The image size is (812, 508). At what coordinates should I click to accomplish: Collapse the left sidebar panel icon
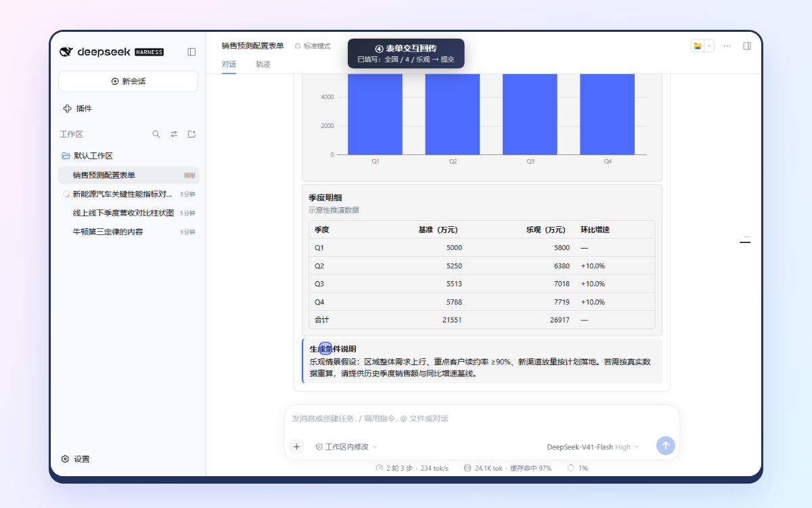click(x=191, y=51)
